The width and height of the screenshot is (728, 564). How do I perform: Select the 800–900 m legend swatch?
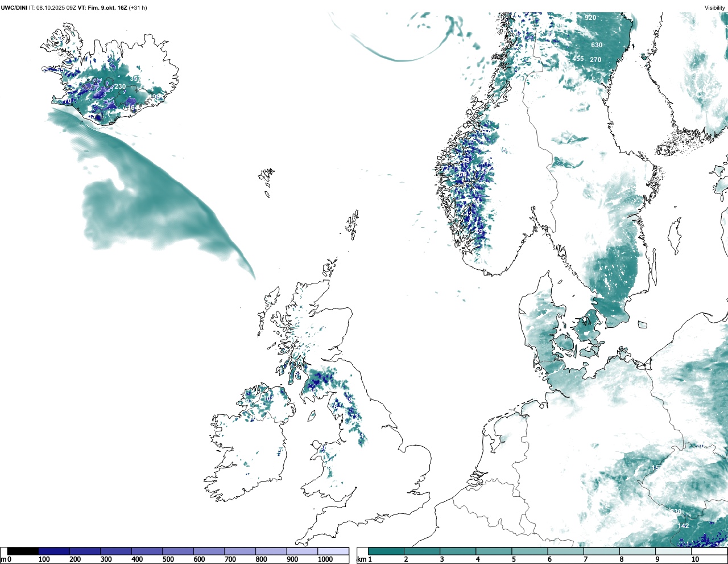point(271,551)
